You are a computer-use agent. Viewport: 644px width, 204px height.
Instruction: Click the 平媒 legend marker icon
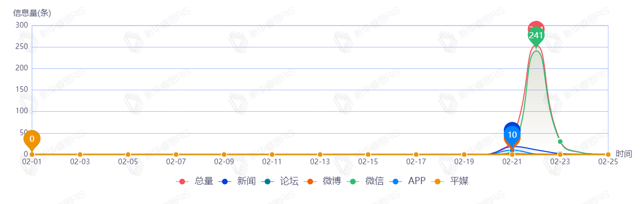pyautogui.click(x=438, y=182)
